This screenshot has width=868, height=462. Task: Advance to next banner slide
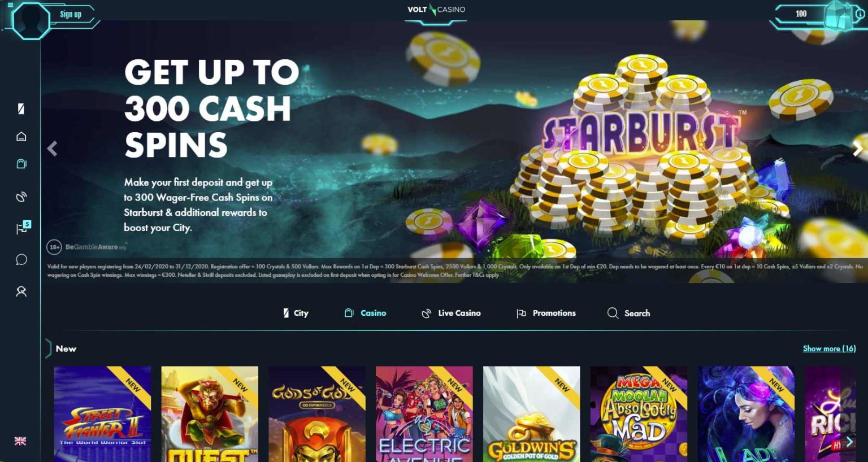[858, 149]
